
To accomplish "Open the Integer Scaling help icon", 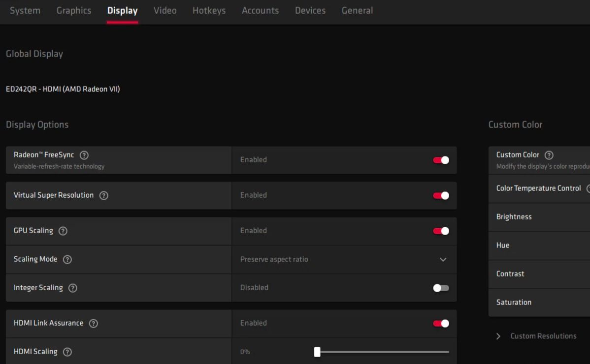I will click(x=72, y=288).
